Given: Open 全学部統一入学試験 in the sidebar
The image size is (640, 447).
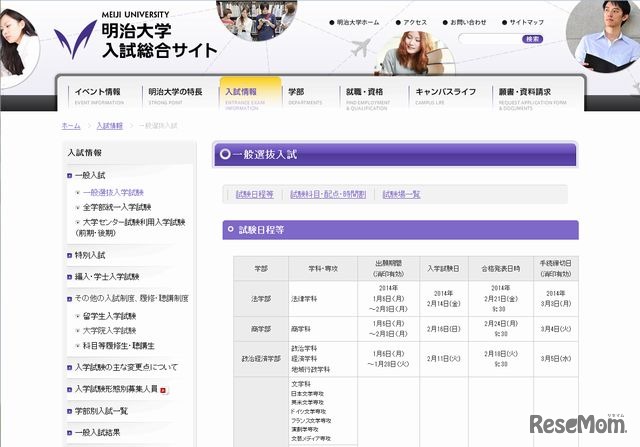Looking at the screenshot, I should [x=127, y=207].
